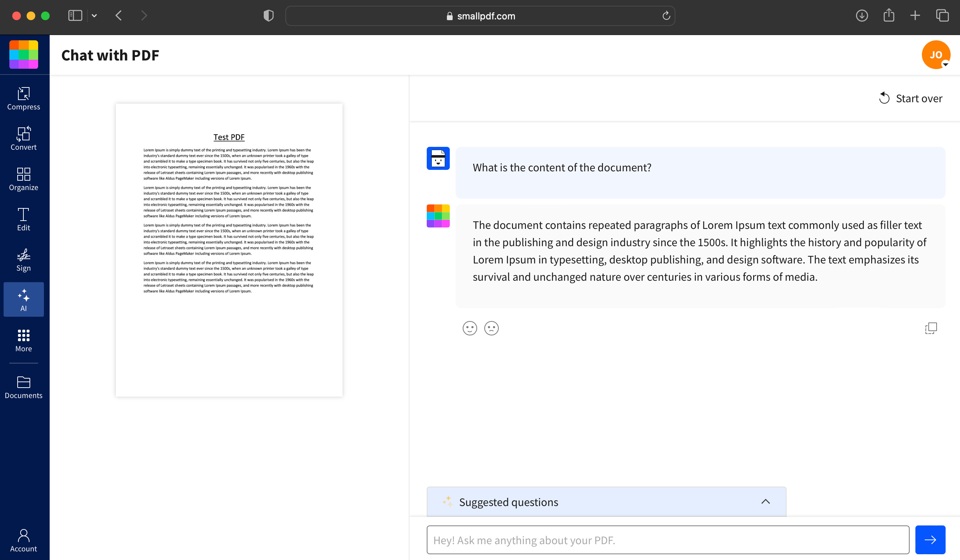
Task: Select the Compress tool in sidebar
Action: pyautogui.click(x=23, y=99)
